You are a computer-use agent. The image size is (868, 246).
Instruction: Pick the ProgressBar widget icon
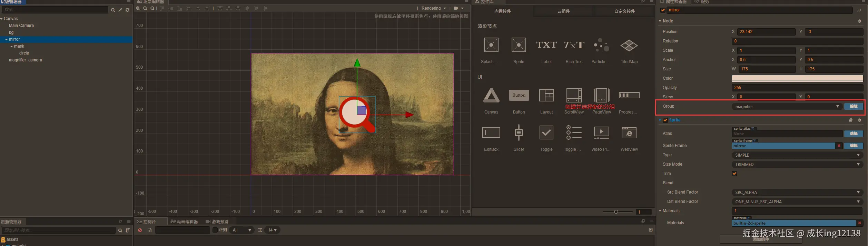tap(629, 95)
